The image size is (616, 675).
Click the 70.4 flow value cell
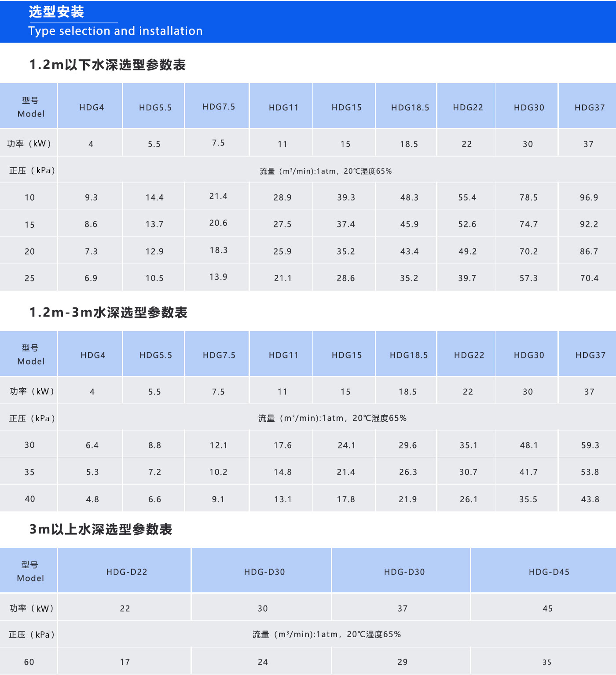click(x=589, y=278)
